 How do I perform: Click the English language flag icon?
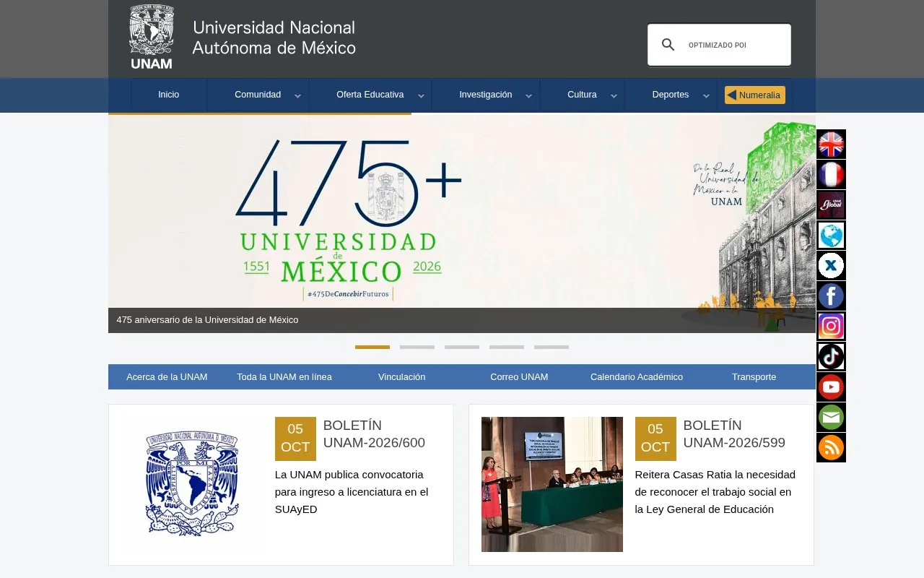[x=831, y=144]
